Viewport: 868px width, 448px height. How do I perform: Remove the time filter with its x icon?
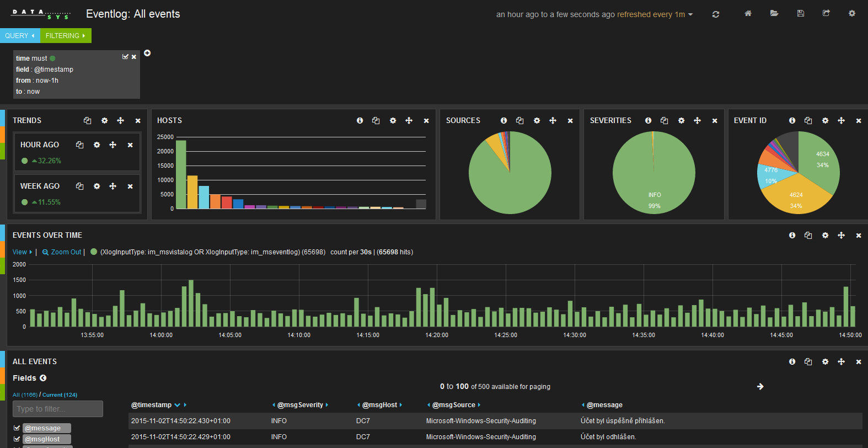pyautogui.click(x=133, y=57)
